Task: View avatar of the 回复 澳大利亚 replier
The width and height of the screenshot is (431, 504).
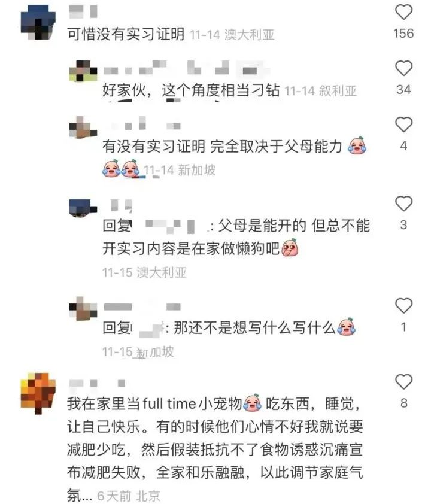Action: [83, 208]
